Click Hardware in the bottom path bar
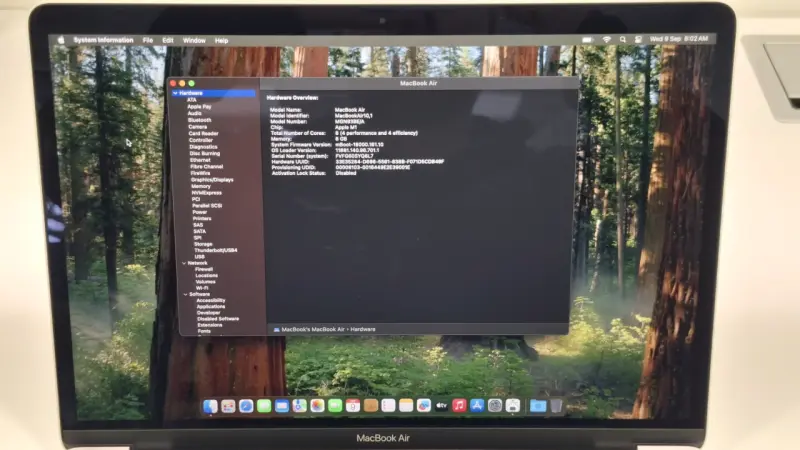Screen dimensions: 800x450 tap(363, 330)
